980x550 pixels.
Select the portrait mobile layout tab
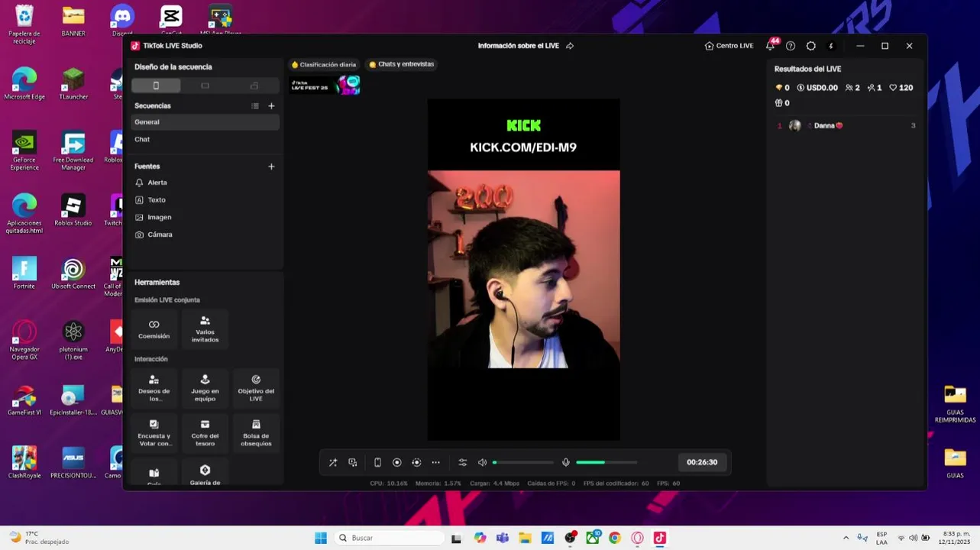(156, 86)
